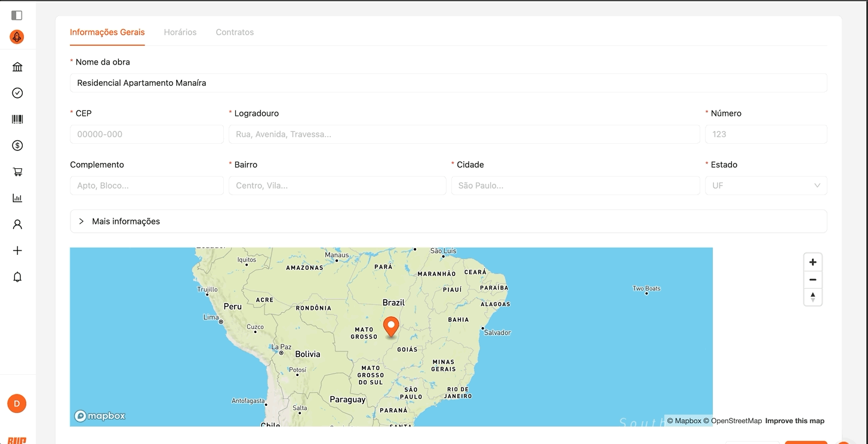Click the Peru label on map
This screenshot has height=444, width=868.
[x=233, y=307]
